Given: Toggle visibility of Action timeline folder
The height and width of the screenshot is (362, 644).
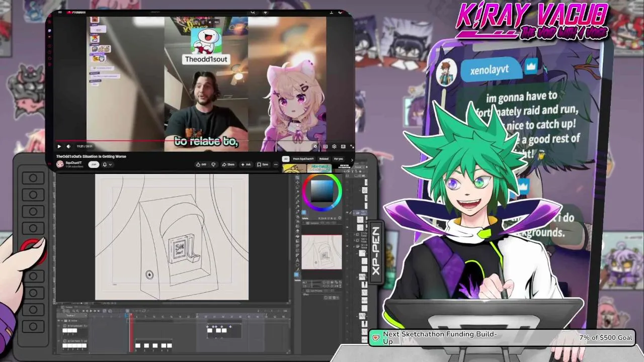Looking at the screenshot, I should (x=58, y=320).
